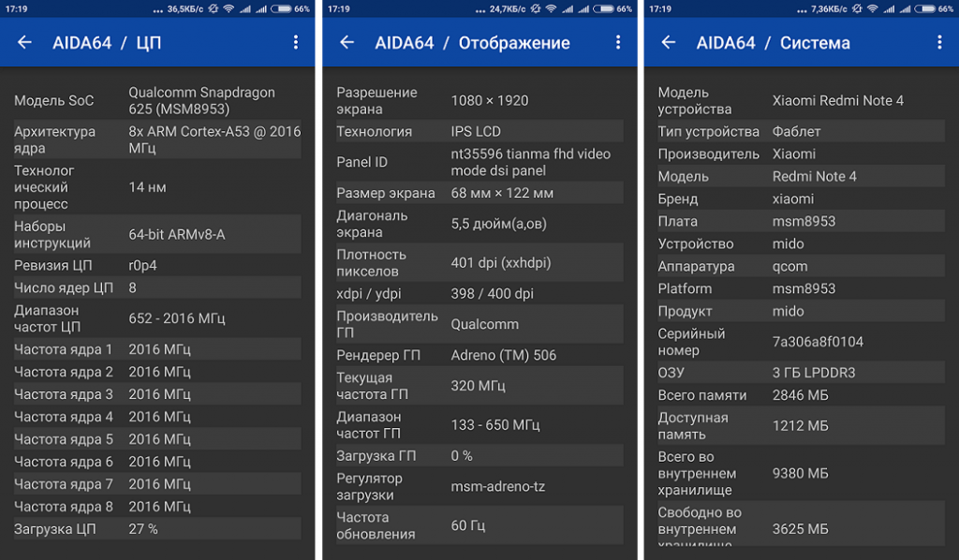
Task: Click the AIDA64 / Отображение title
Action: click(x=472, y=43)
